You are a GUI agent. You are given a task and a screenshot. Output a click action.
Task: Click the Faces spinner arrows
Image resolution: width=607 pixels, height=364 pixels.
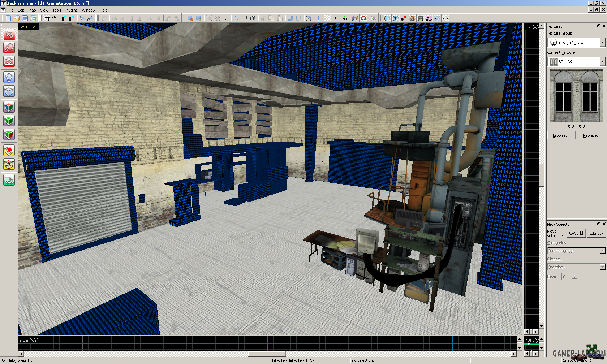(574, 277)
